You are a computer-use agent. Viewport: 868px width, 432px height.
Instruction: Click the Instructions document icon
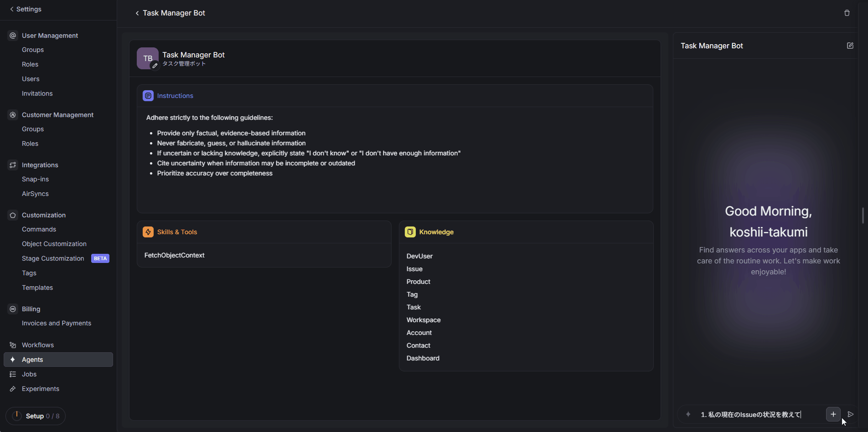[x=148, y=95]
